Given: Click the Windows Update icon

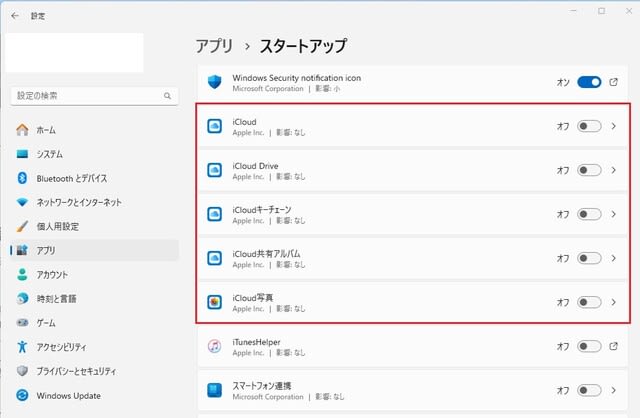Looking at the screenshot, I should point(22,395).
